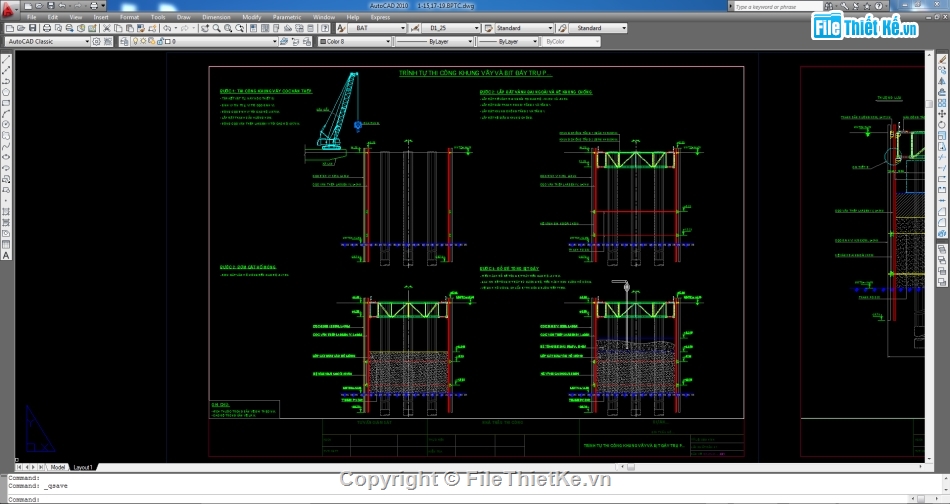The image size is (950, 504).
Task: Select the Construction Line tool
Action: 7,70
